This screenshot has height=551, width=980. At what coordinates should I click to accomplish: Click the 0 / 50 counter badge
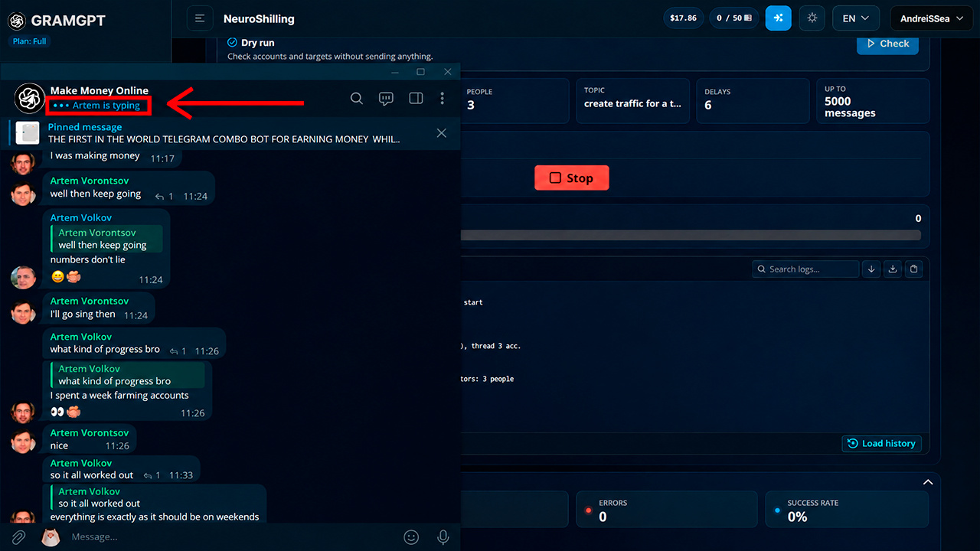pyautogui.click(x=734, y=18)
